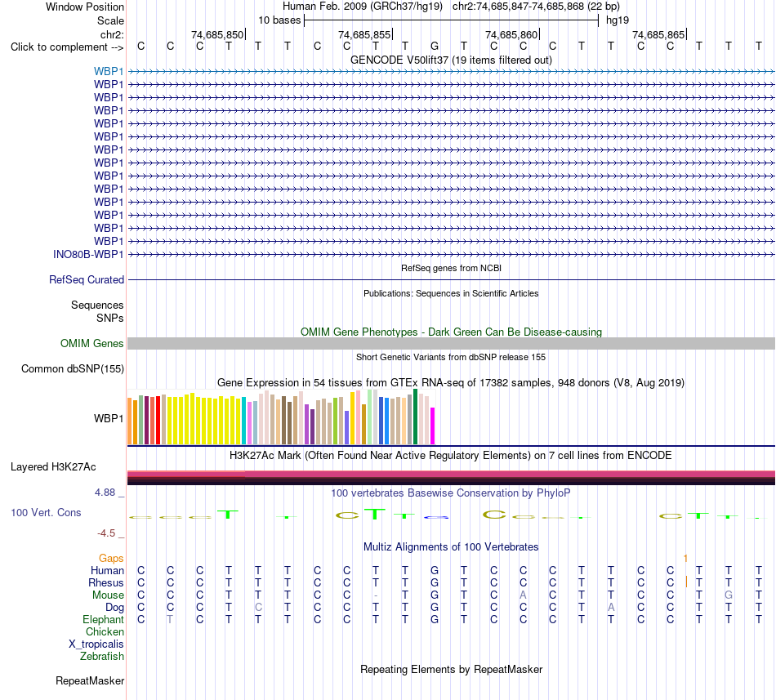This screenshot has height=700, width=776.
Task: Click the 74,685,865 ruler position marker
Action: pos(658,34)
